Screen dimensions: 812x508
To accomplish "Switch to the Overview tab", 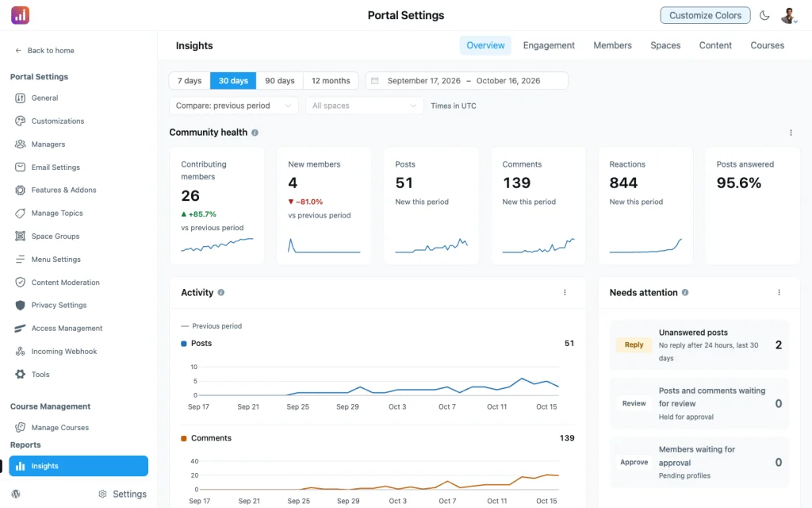I will (x=485, y=45).
